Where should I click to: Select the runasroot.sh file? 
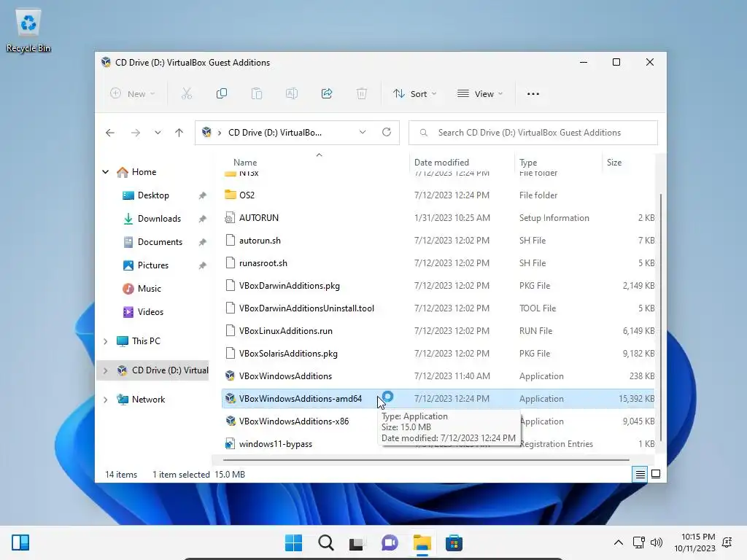[x=263, y=262]
